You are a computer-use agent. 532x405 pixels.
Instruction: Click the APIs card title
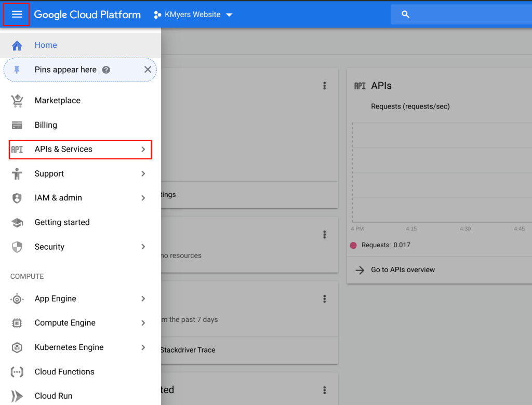point(381,86)
